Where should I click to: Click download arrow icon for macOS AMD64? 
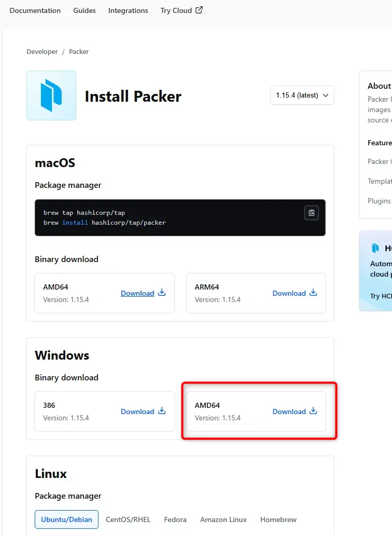pos(162,292)
